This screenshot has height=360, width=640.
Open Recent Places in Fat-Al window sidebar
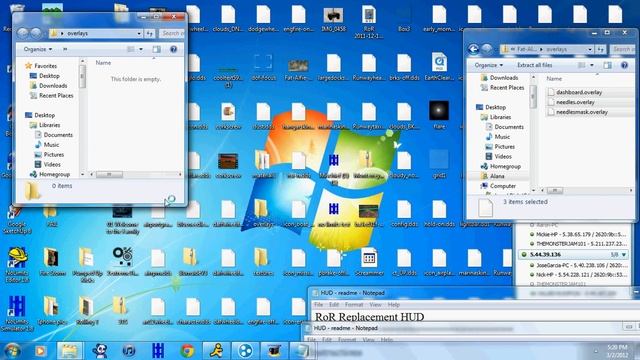tap(507, 88)
